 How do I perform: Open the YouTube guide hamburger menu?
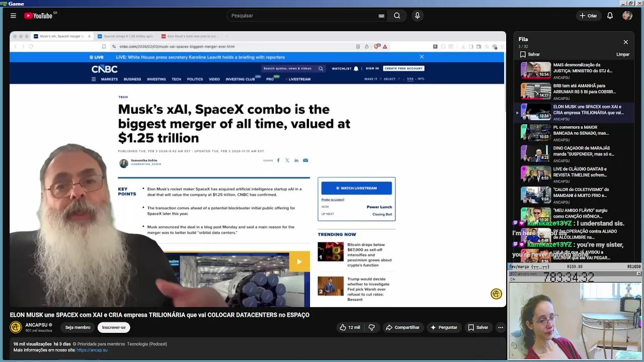[x=13, y=16]
